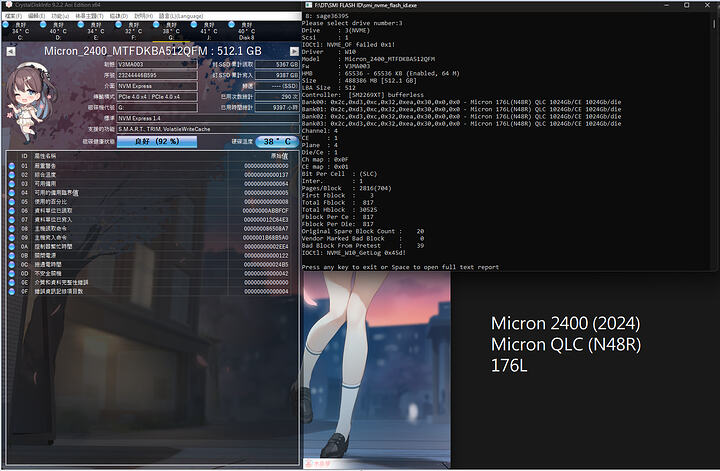The image size is (720, 471).
Task: Click the console window title bar icon
Action: click(x=309, y=5)
